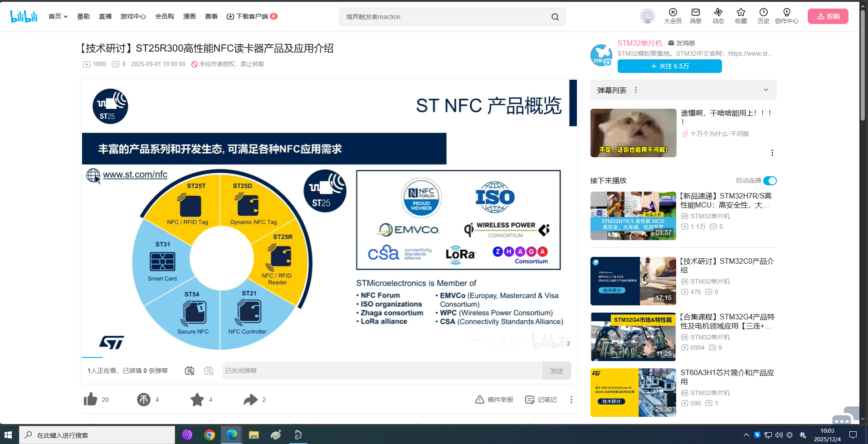Click 投稿 upload button

(x=828, y=16)
